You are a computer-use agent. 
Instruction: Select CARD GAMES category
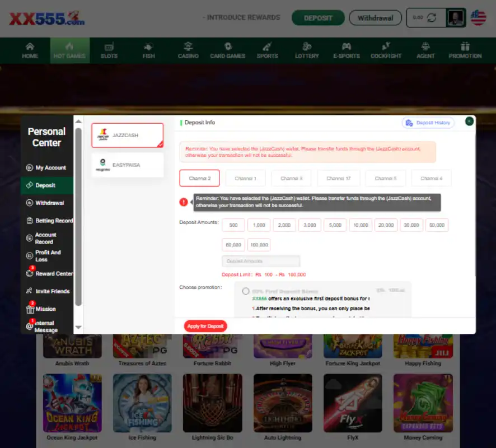click(x=228, y=50)
